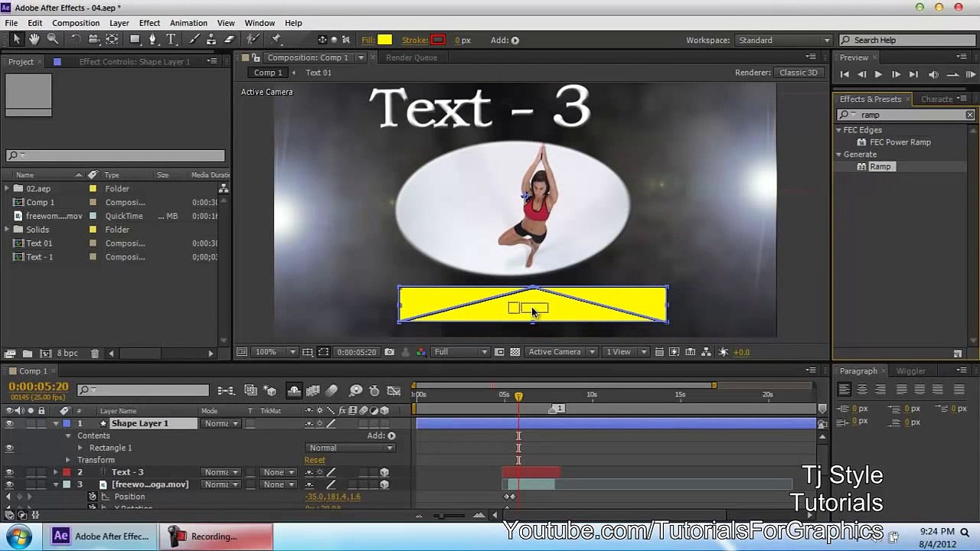Enable the Graph Editor button in timeline
Screen dimensions: 980x551
[x=394, y=391]
